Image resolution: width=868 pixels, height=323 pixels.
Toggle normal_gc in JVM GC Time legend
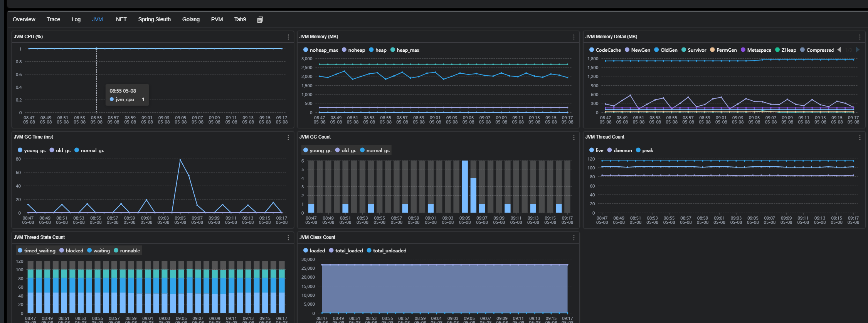[x=89, y=151]
